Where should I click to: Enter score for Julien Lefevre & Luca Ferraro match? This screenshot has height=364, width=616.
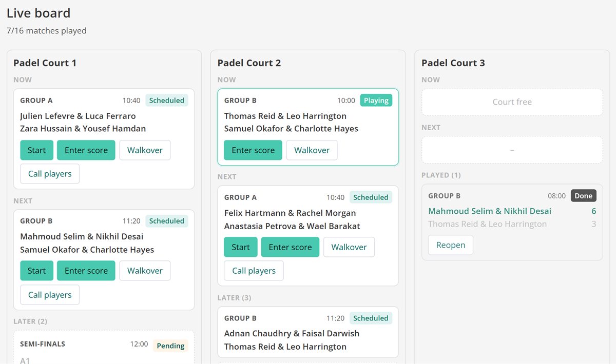pos(86,150)
